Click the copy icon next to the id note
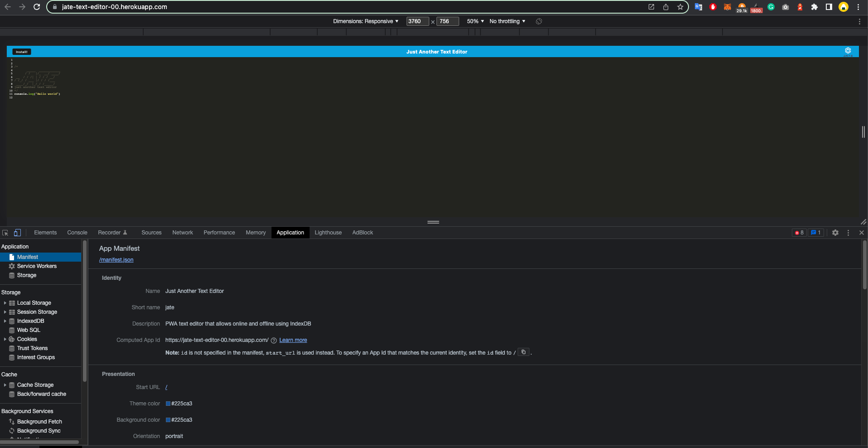Screen dimensions: 868x448 (524, 352)
